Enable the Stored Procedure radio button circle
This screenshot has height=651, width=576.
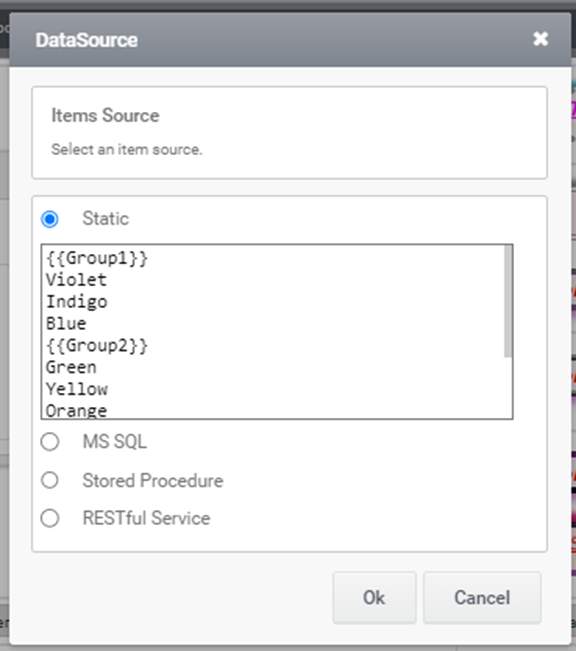(50, 480)
